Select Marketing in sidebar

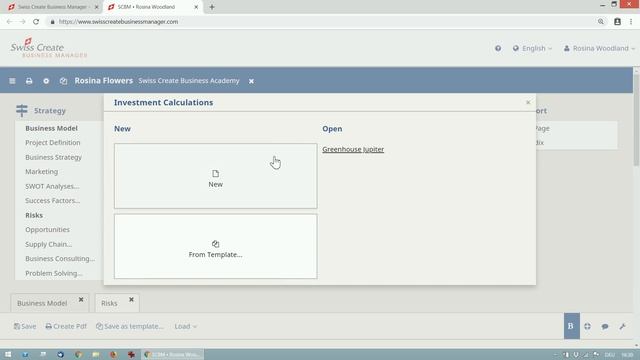coord(42,171)
